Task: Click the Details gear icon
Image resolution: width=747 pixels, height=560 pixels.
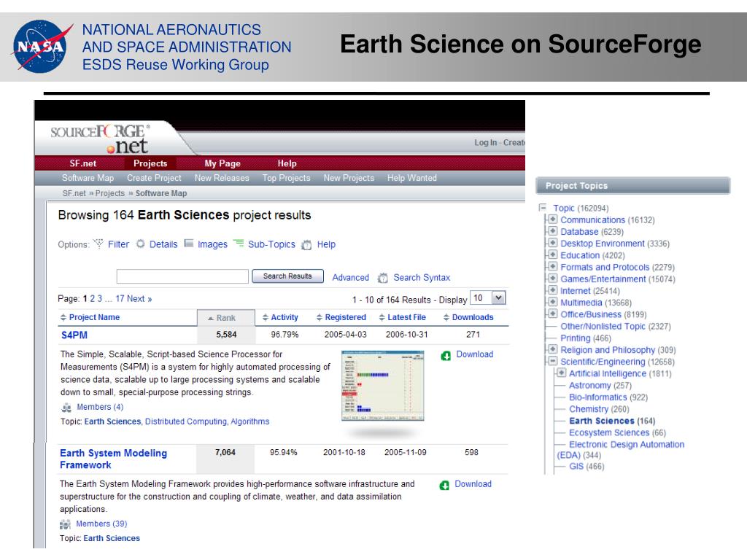Action: click(x=141, y=244)
